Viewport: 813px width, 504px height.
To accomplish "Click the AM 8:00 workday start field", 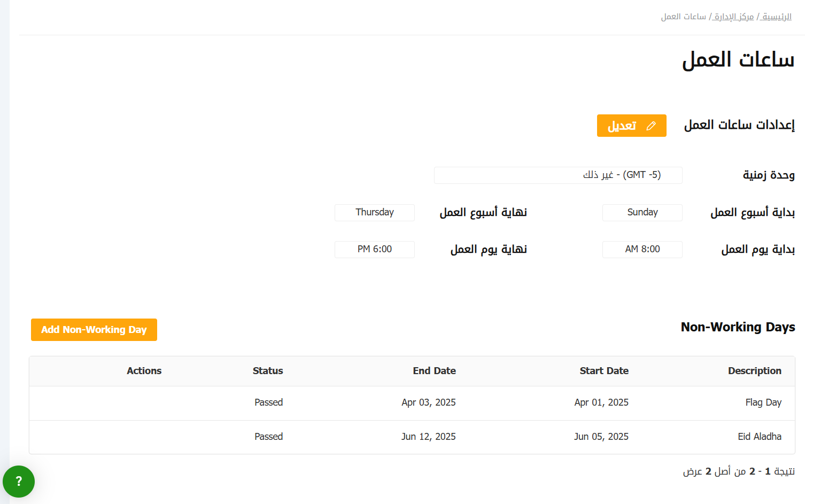I will click(642, 250).
